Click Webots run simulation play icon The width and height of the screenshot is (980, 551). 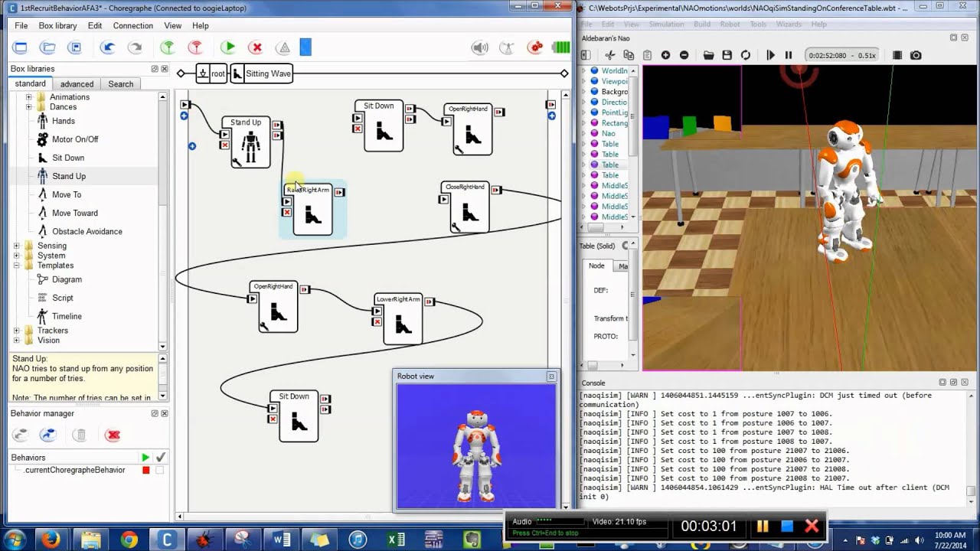[x=770, y=55]
